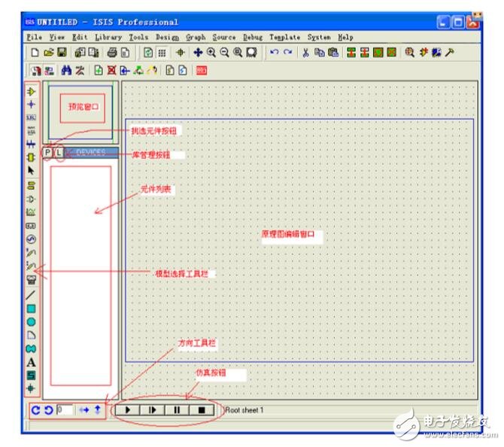Stop the simulation with Stop button
The image size is (504, 447).
point(201,410)
